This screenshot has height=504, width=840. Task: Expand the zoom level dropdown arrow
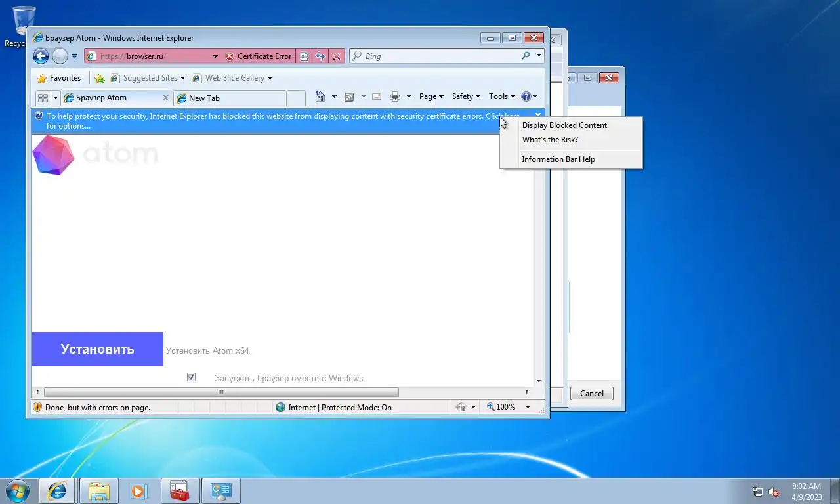tap(528, 407)
